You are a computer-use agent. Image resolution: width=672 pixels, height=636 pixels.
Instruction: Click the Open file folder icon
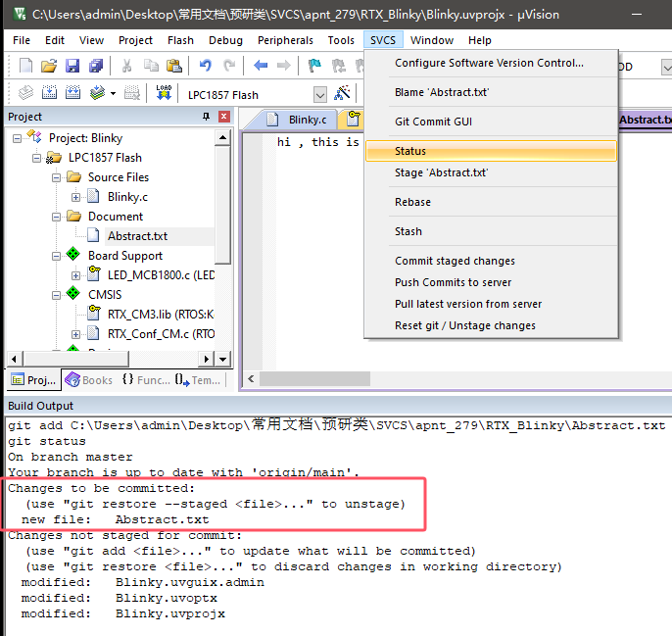pos(49,66)
